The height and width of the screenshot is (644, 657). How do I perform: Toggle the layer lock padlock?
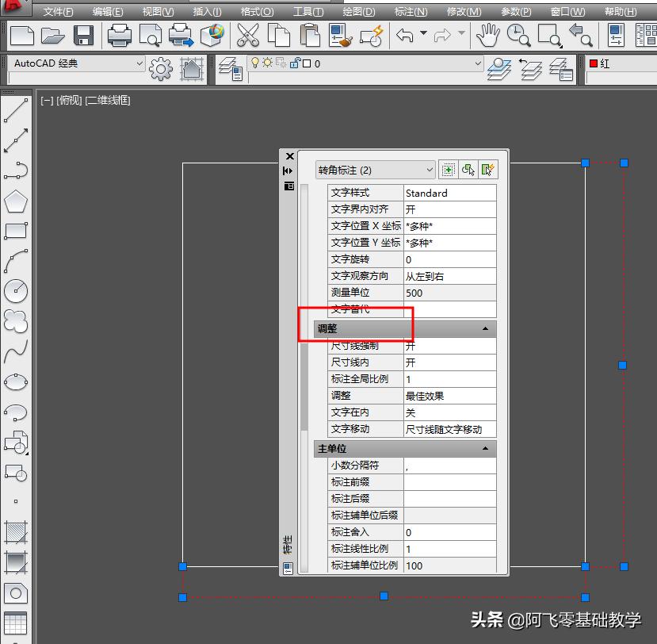point(293,63)
